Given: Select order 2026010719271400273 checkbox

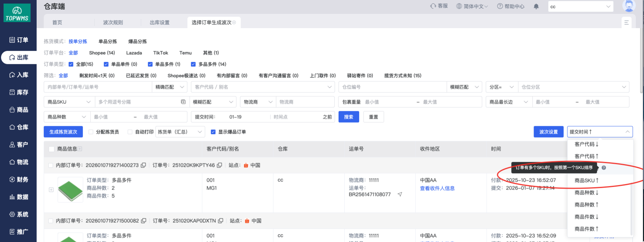Looking at the screenshot, I should (x=51, y=165).
